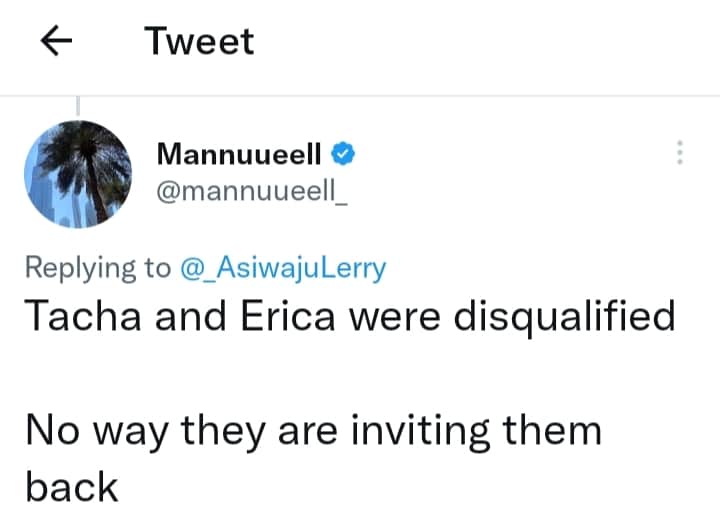Viewport: 720px width, 523px height.
Task: Click the blue verified badge
Action: click(x=343, y=154)
